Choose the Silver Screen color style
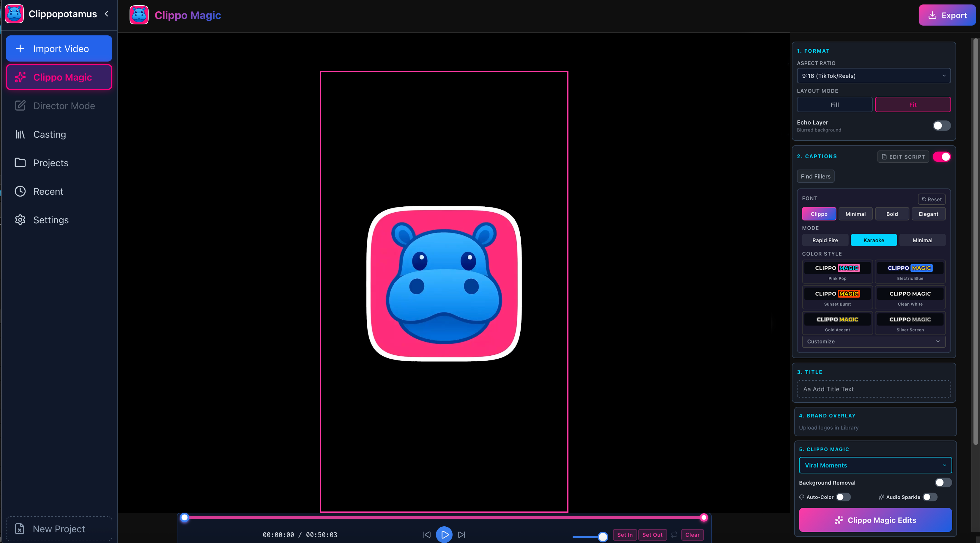The width and height of the screenshot is (980, 543). coord(910,323)
